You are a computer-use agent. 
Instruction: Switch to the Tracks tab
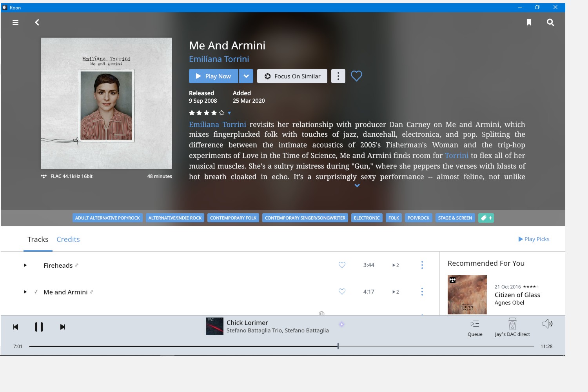click(x=38, y=240)
